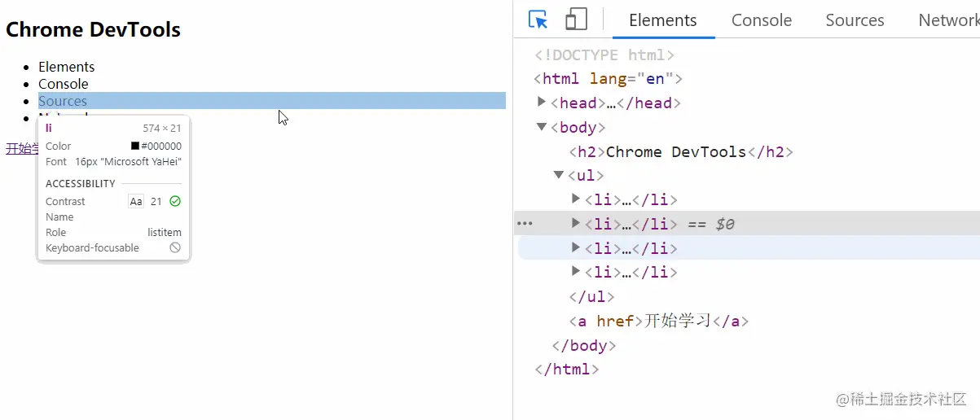The width and height of the screenshot is (980, 420).
Task: Open the Network tab
Action: 948,20
